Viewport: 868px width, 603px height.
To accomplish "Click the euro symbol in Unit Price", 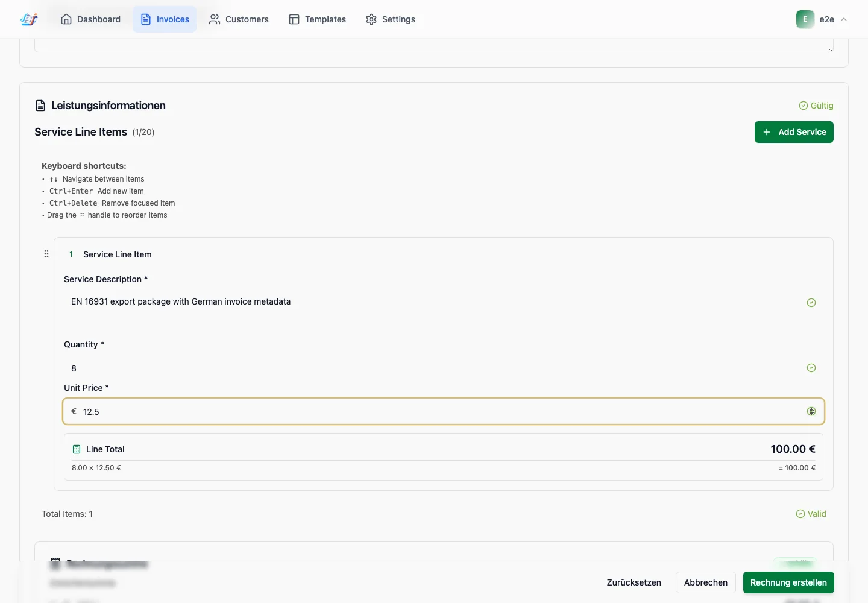I will (74, 411).
